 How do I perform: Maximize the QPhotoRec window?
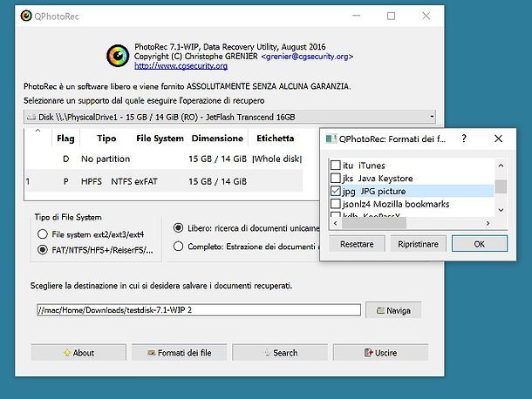[392, 16]
